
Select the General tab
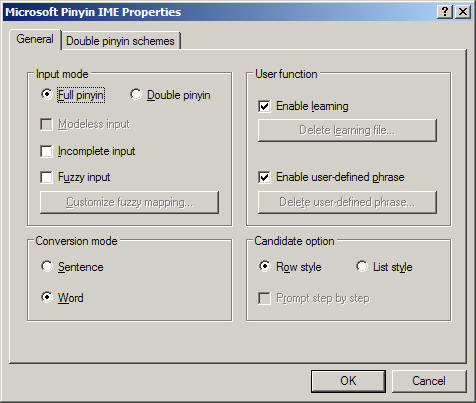(x=35, y=39)
